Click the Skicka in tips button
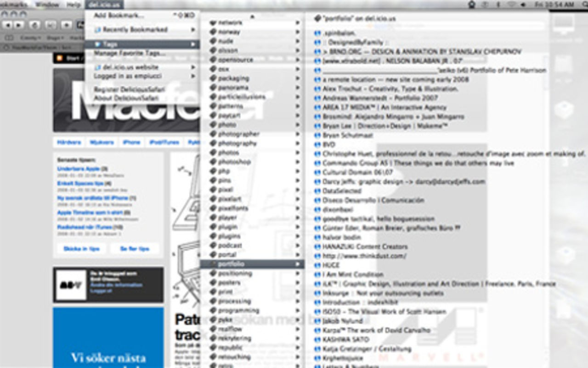The image size is (588, 368). coord(81,249)
